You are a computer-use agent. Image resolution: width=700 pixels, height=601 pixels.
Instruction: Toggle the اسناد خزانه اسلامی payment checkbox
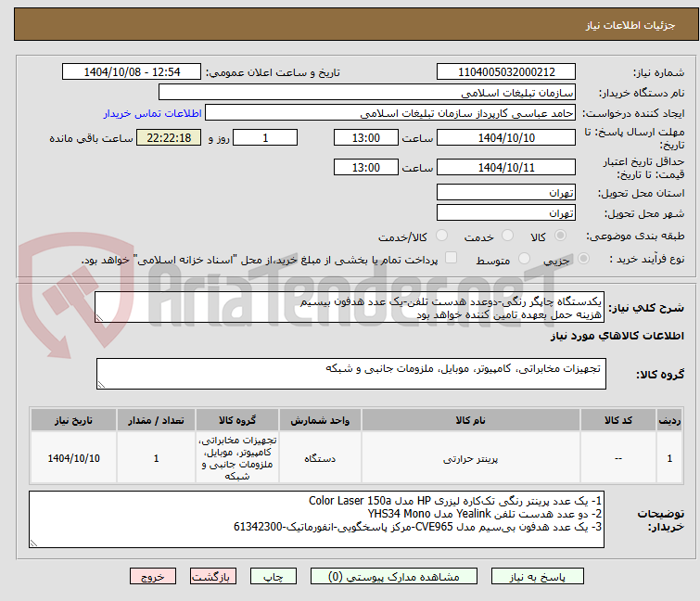tap(452, 258)
